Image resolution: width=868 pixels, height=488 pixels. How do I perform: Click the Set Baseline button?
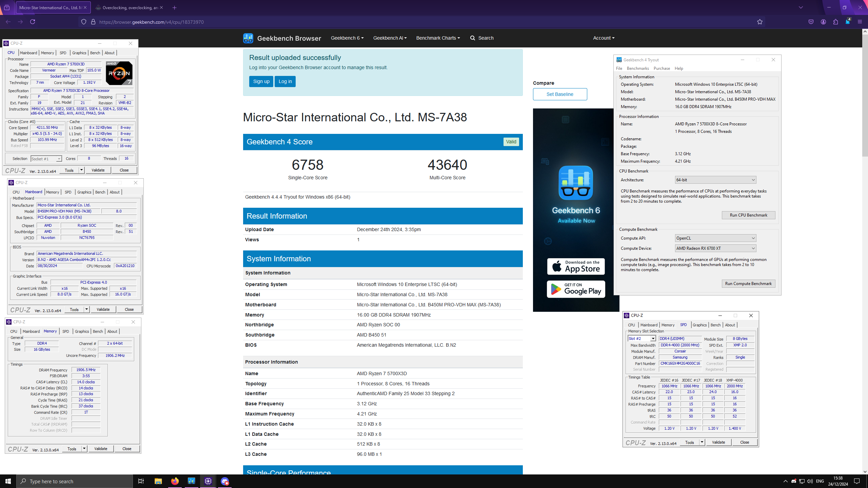[x=560, y=94]
